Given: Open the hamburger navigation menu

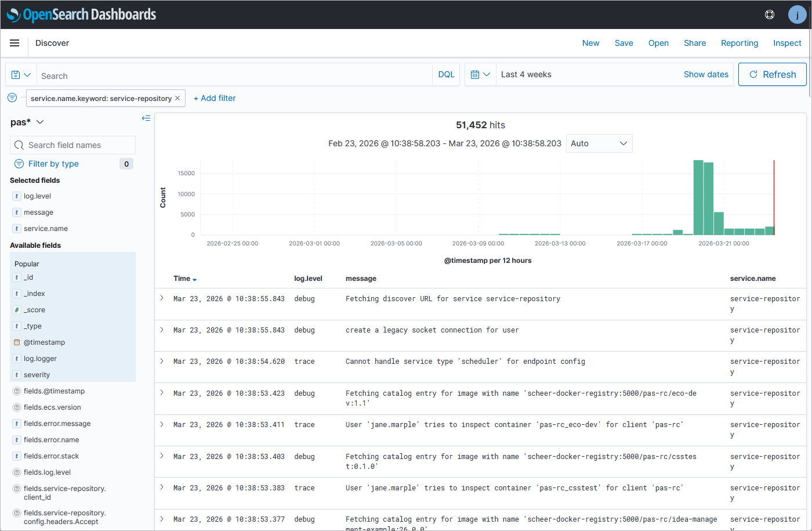Looking at the screenshot, I should (x=14, y=43).
